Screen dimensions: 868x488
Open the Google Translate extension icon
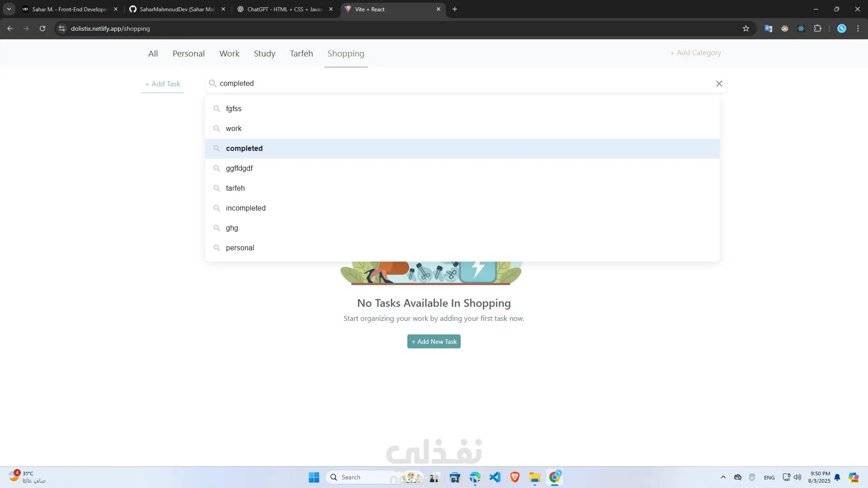[x=769, y=28]
